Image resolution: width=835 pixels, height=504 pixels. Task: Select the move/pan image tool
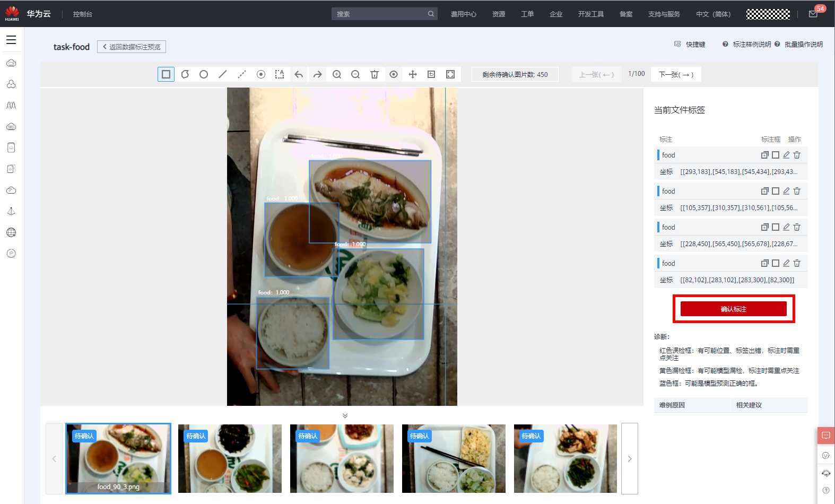[413, 74]
